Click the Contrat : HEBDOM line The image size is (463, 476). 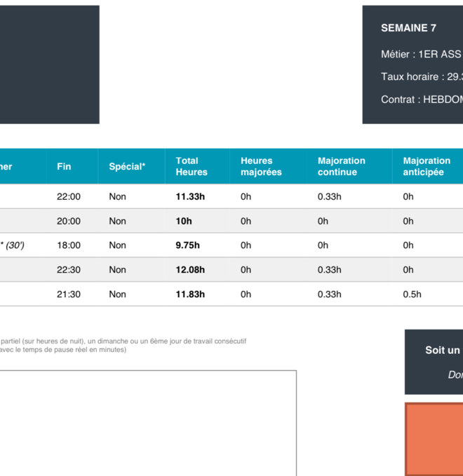coord(422,100)
